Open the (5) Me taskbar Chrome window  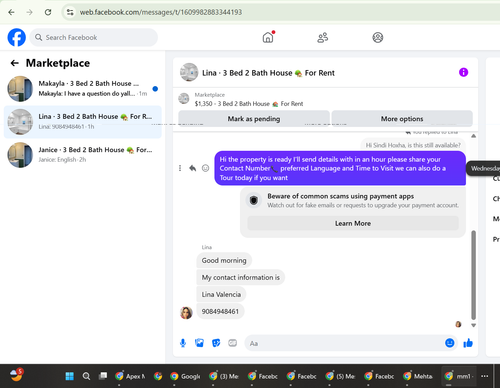[341, 376]
